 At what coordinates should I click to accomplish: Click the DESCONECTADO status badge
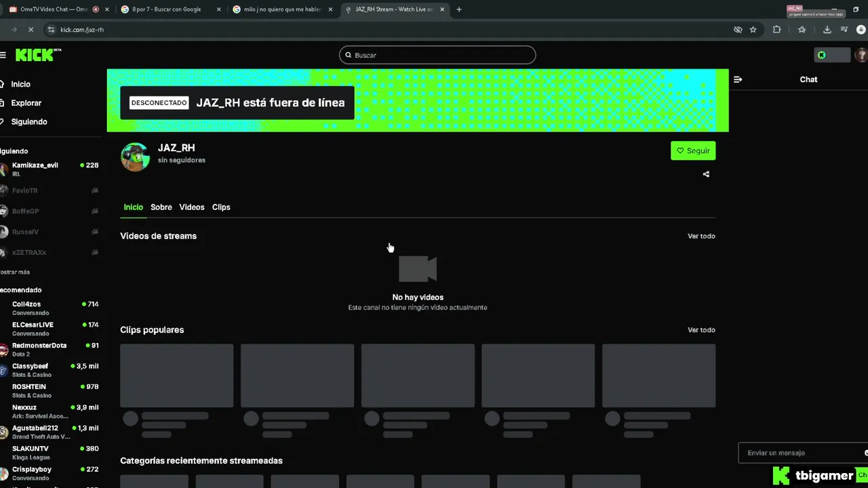(x=159, y=103)
